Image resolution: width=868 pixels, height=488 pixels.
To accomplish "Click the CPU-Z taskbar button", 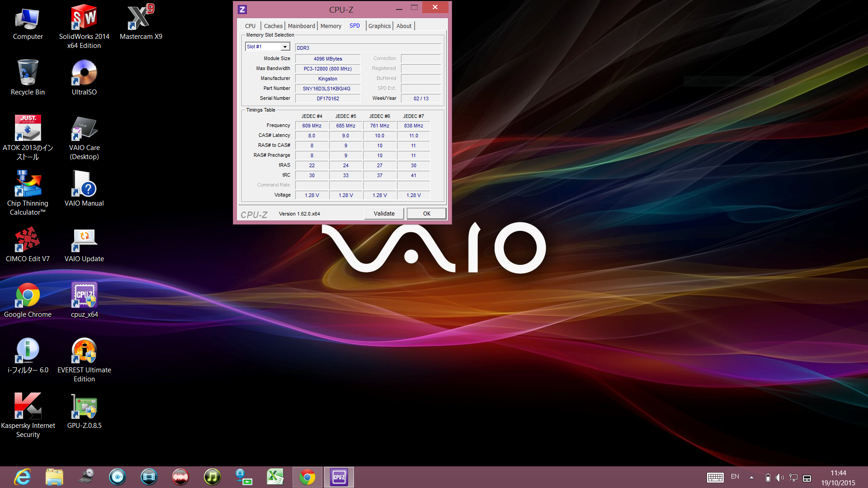I will [x=339, y=477].
